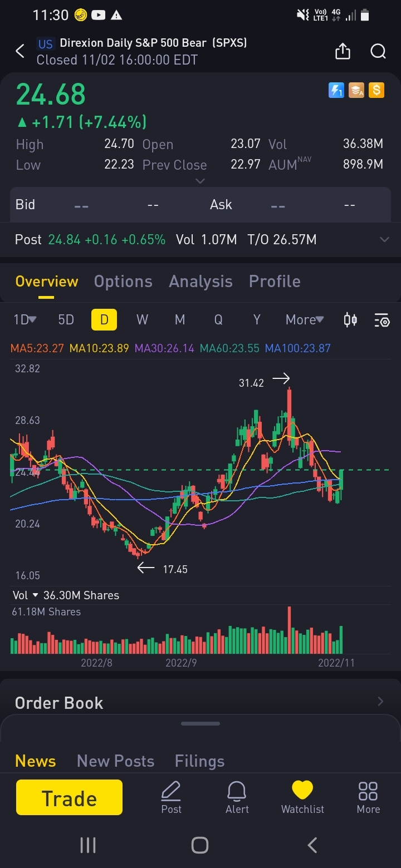
Task: Expand quote details chevron under Prev Close
Action: (x=200, y=181)
